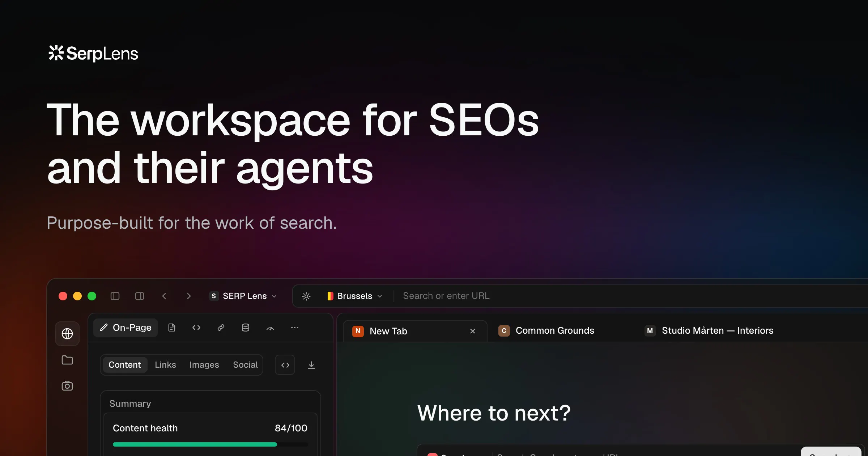The height and width of the screenshot is (456, 868).
Task: Switch to the Social sub-tab
Action: click(x=245, y=365)
